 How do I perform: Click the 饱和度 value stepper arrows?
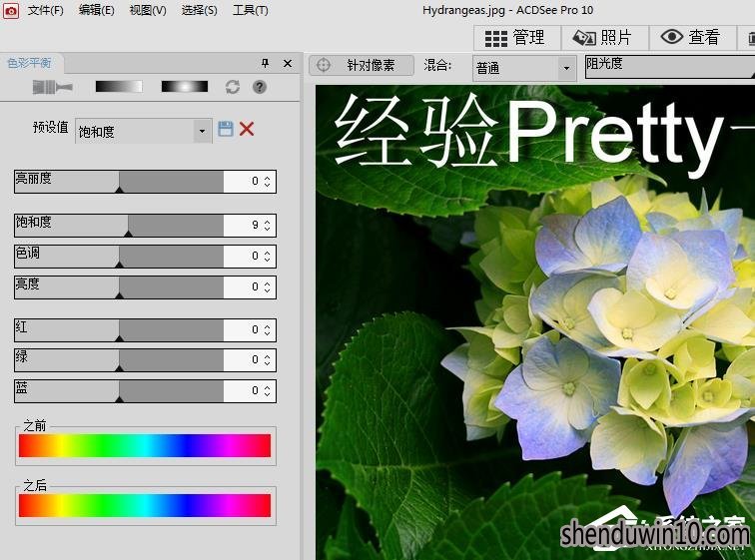(268, 226)
